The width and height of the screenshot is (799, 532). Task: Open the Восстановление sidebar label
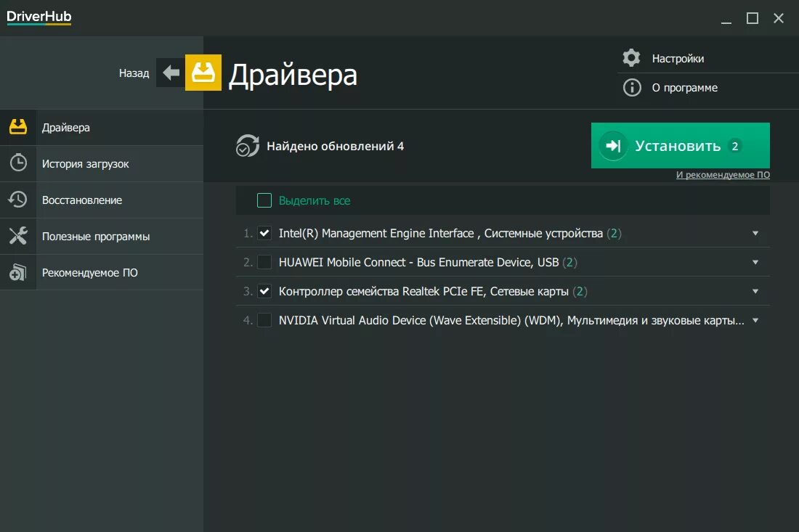(x=82, y=200)
